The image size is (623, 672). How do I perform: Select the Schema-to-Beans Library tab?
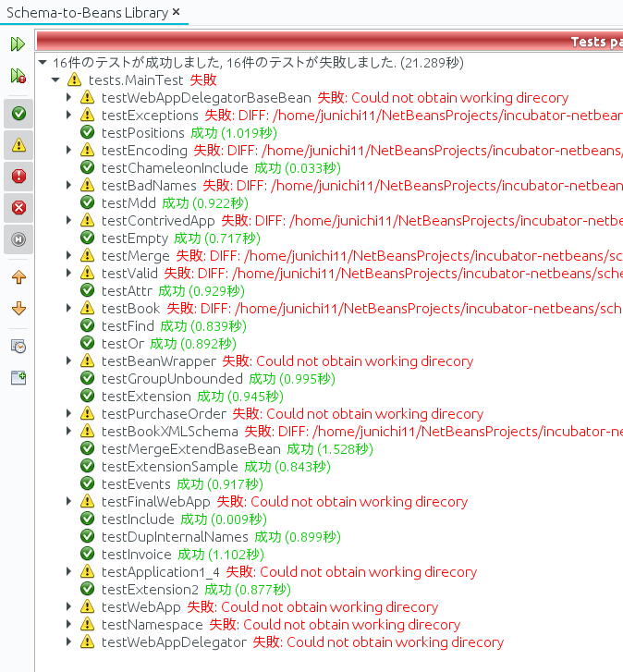pos(88,13)
